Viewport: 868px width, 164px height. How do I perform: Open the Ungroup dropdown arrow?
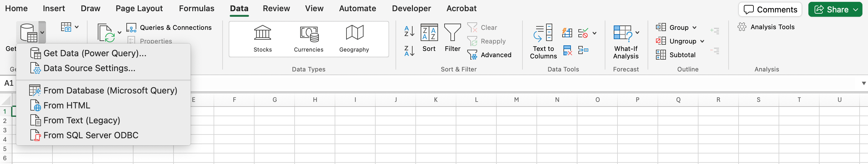702,41
